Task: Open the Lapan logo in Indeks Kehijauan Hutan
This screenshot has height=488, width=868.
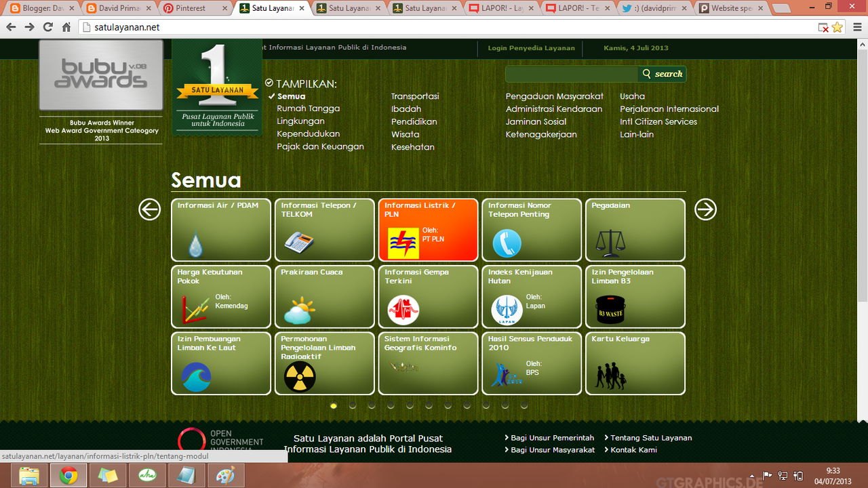Action: tap(507, 310)
